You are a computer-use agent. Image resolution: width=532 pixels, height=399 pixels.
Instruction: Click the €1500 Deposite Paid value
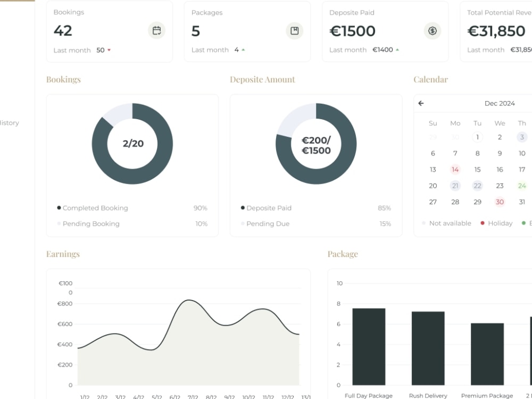click(352, 31)
